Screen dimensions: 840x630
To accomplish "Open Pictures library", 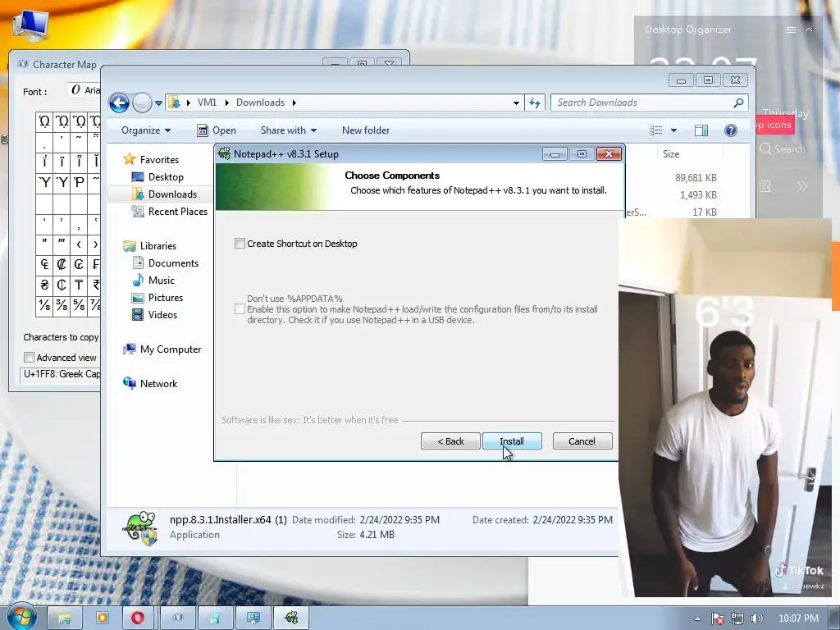I will click(x=166, y=297).
